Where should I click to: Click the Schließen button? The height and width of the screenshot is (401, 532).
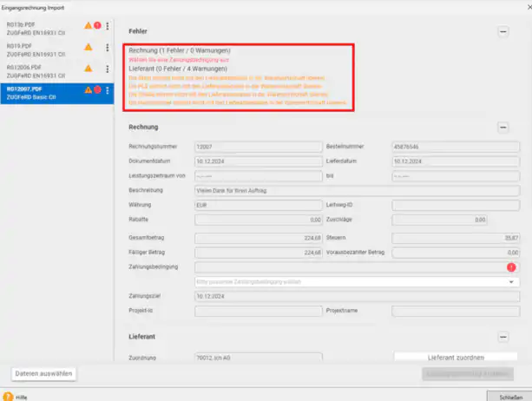click(510, 397)
